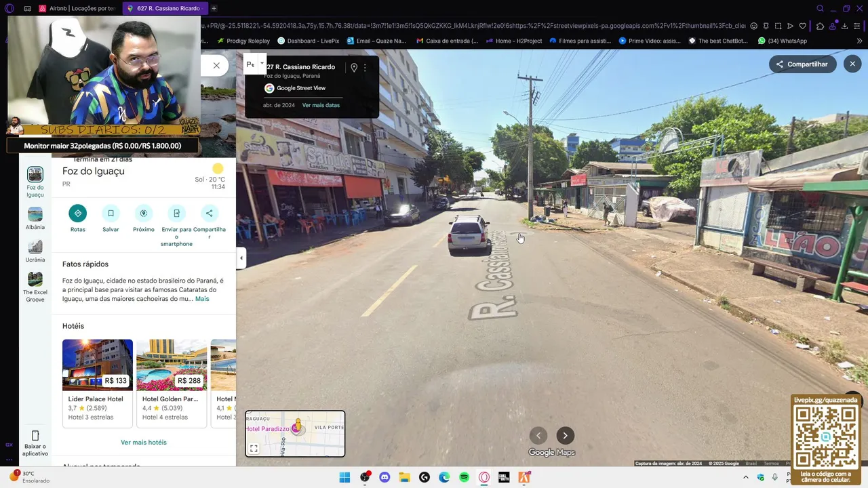Click Enviar para o smartphone icon
This screenshot has height=488, width=868.
pyautogui.click(x=176, y=213)
